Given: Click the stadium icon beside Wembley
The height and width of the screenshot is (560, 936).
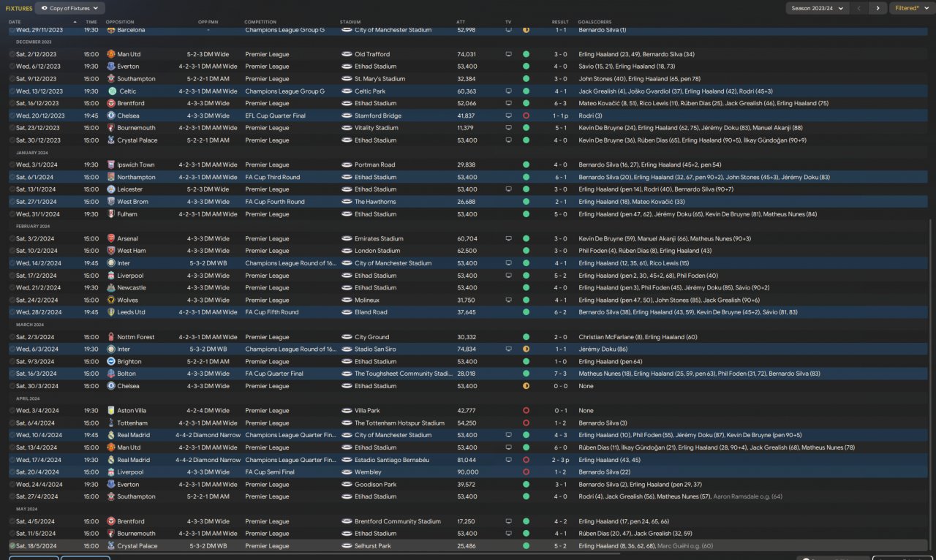Looking at the screenshot, I should click(347, 472).
